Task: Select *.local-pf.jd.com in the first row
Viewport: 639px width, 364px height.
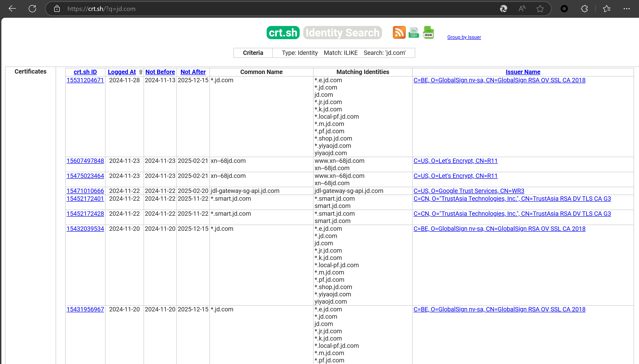Action: point(337,117)
